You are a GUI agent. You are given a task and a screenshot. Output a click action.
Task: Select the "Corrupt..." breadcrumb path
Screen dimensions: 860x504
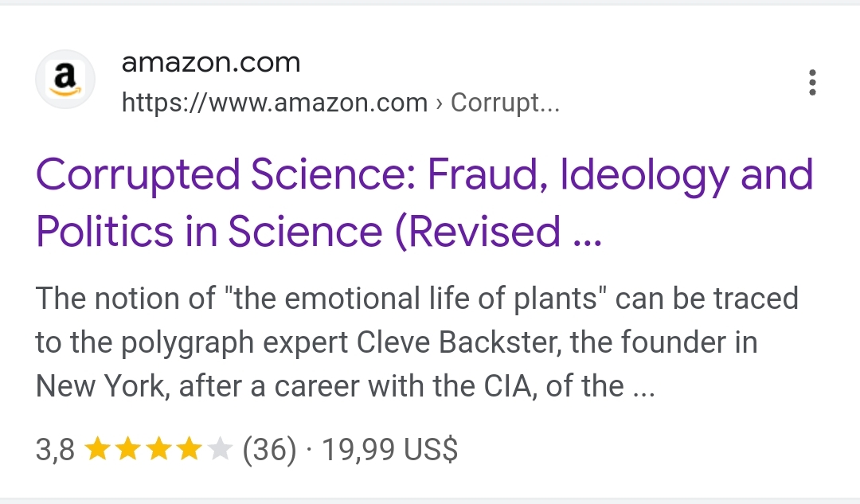coord(506,103)
